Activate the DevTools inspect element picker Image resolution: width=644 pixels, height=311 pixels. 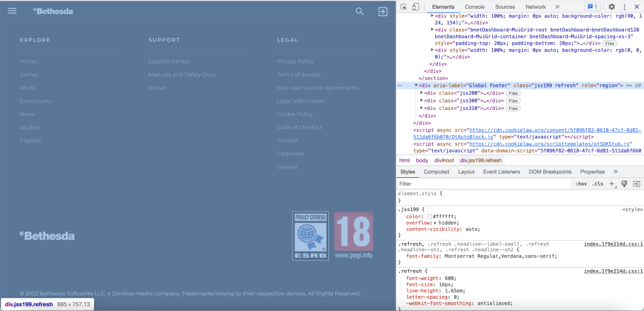pos(404,6)
